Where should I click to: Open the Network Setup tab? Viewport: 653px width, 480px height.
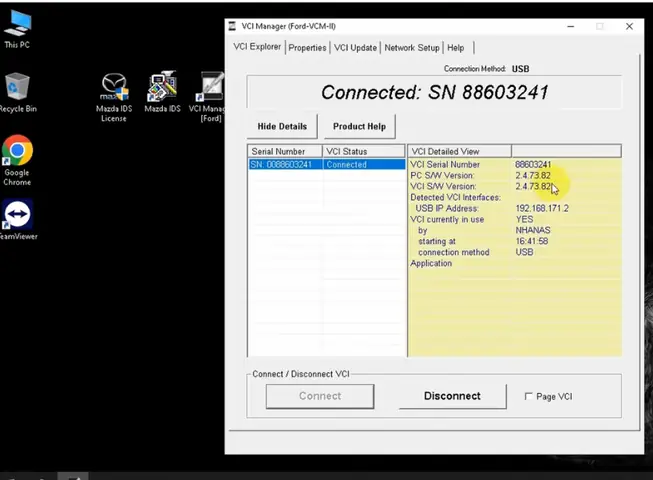[x=411, y=48]
